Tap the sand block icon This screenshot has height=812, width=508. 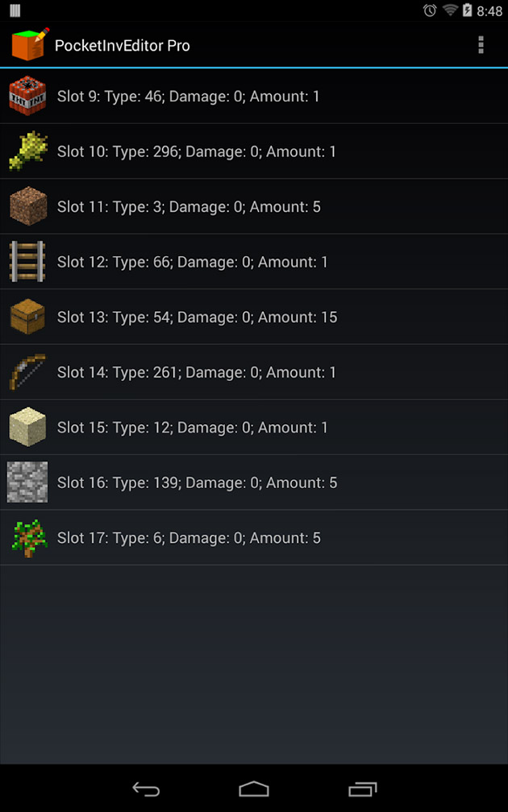[27, 428]
